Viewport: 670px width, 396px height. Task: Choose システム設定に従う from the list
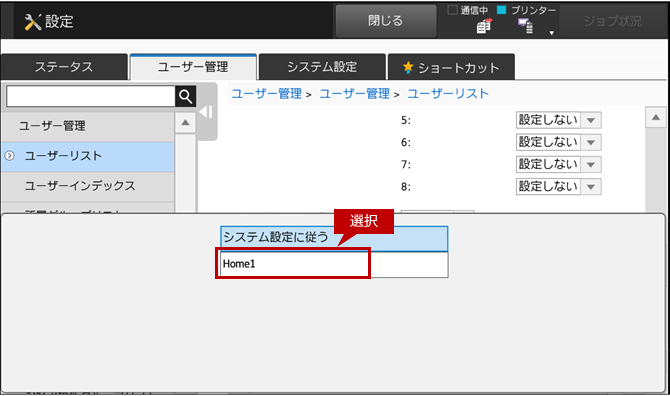(334, 238)
